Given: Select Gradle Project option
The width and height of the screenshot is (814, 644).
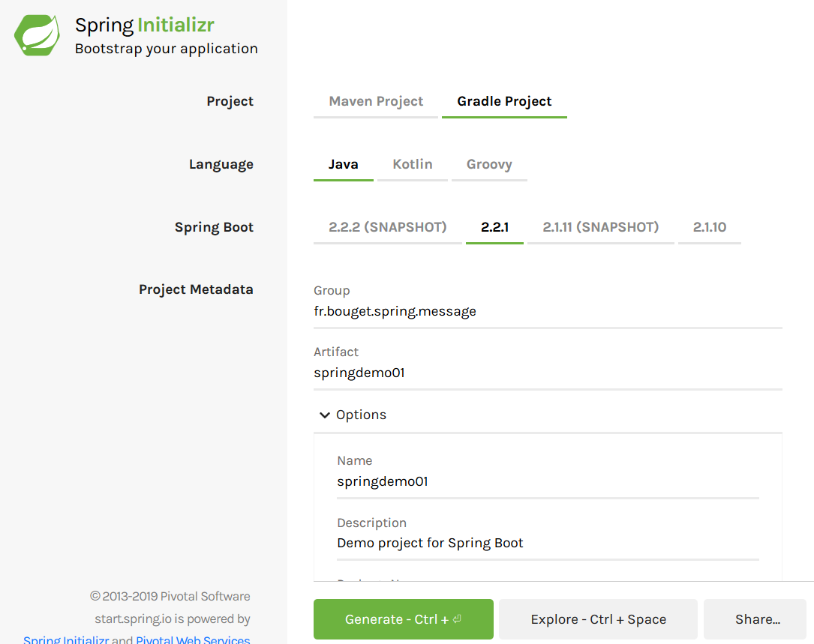Looking at the screenshot, I should [504, 102].
